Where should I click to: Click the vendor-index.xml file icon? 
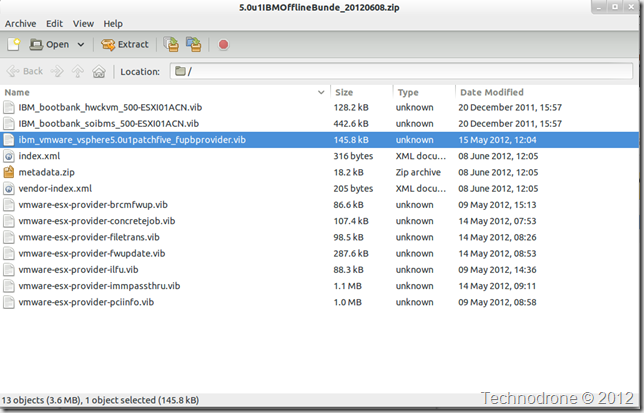pos(9,188)
